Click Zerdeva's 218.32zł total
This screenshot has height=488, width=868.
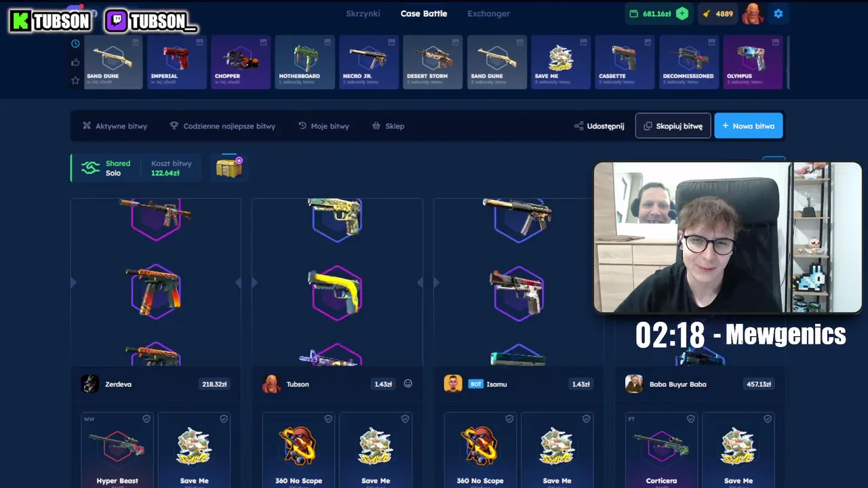[x=214, y=384]
